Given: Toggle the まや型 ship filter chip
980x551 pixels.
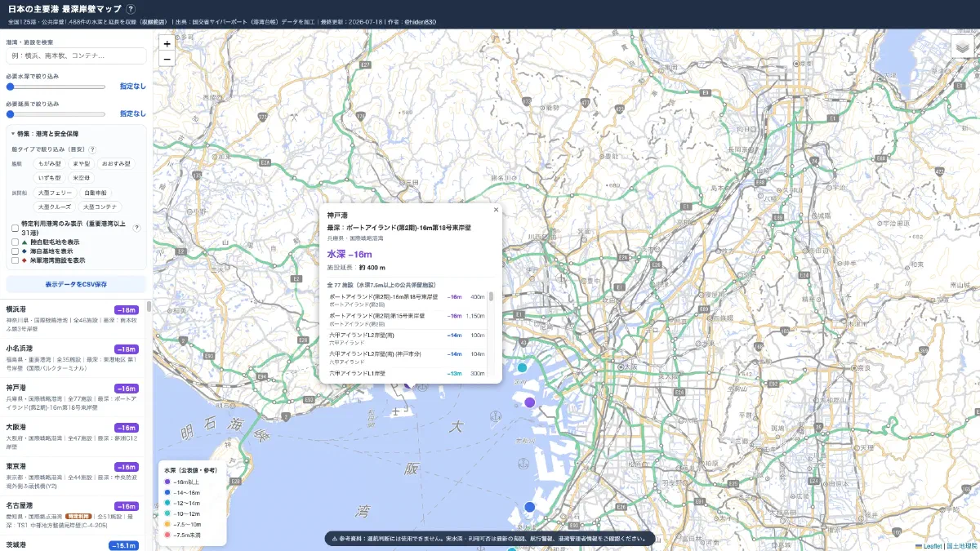Looking at the screenshot, I should pos(81,163).
